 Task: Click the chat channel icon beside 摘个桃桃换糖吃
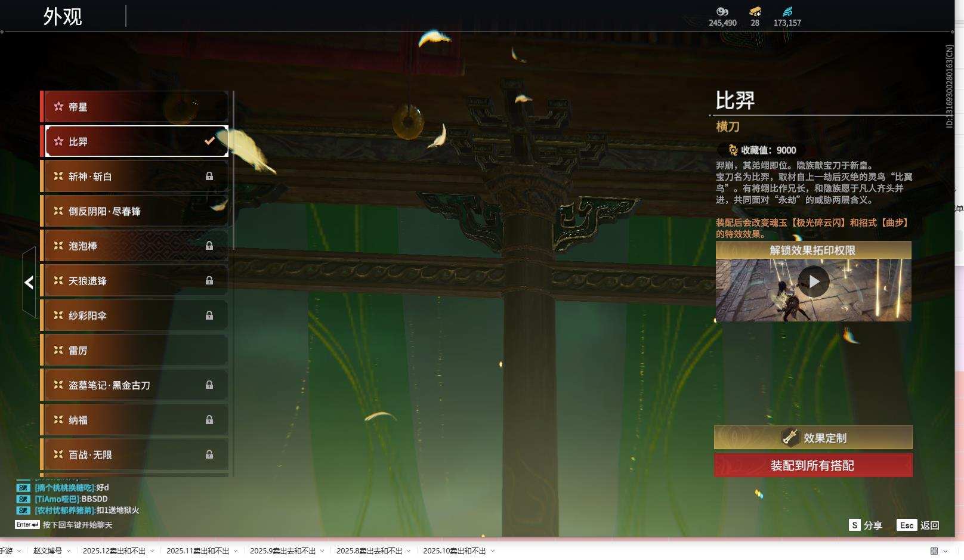coord(23,487)
